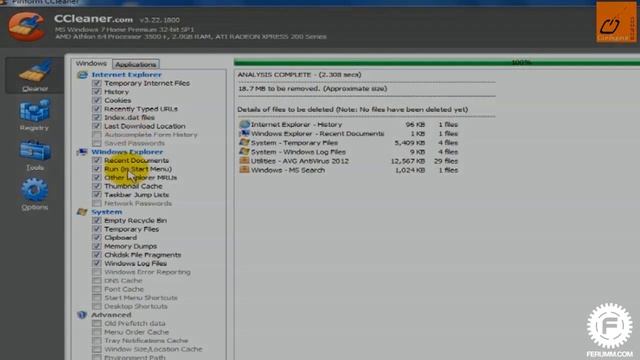Uncheck Windows Log Files checkbox

tap(97, 263)
